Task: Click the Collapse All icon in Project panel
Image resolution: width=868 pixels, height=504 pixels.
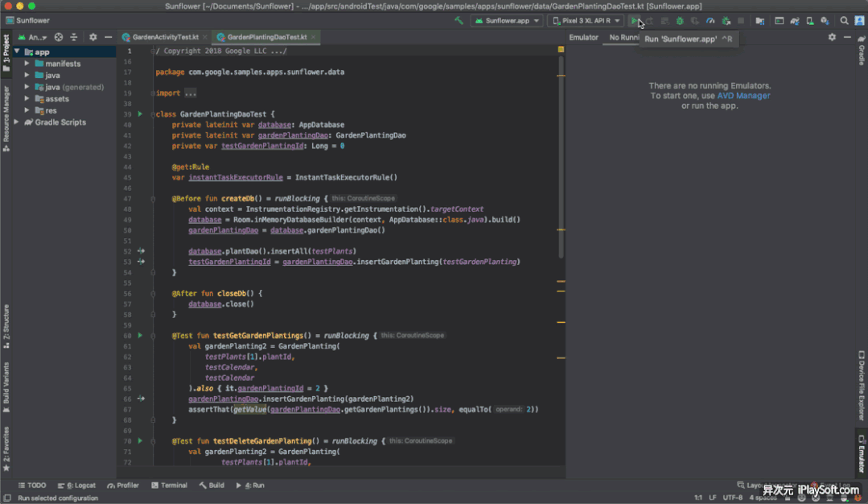Action: point(74,37)
